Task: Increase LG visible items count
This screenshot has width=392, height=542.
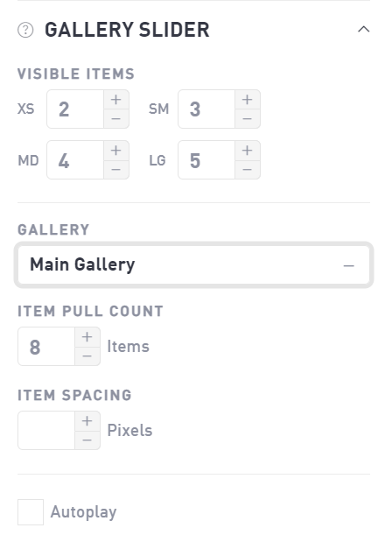Action: 248,151
